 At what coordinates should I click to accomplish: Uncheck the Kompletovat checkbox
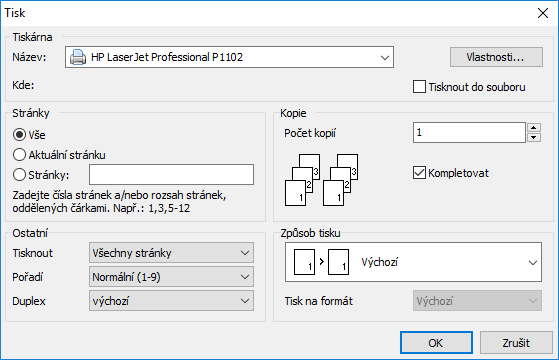(419, 173)
